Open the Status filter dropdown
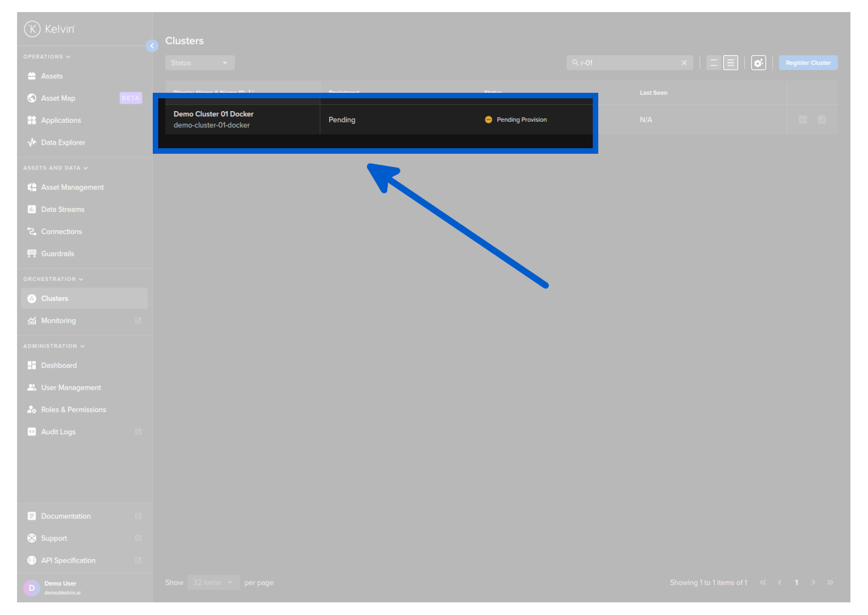Image resolution: width=868 pixels, height=615 pixels. pyautogui.click(x=199, y=63)
